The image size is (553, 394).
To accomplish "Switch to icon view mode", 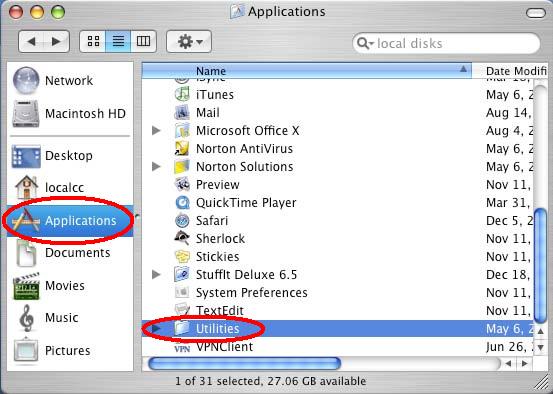I will (x=93, y=42).
